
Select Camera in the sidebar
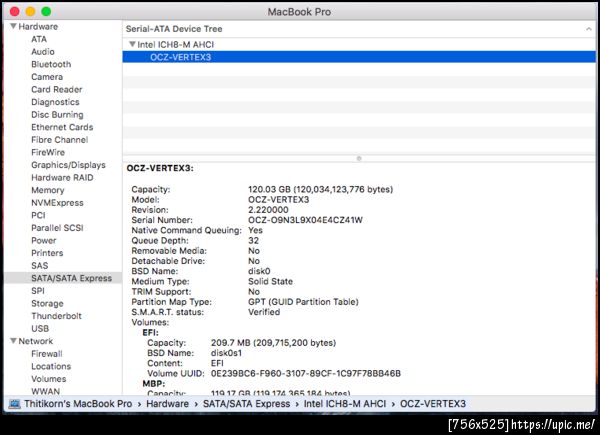click(47, 77)
